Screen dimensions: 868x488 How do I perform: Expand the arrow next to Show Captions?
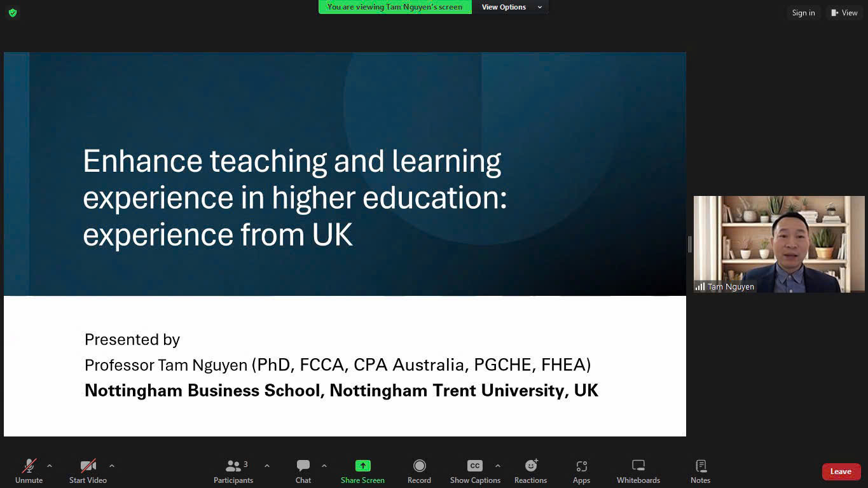coord(498,466)
